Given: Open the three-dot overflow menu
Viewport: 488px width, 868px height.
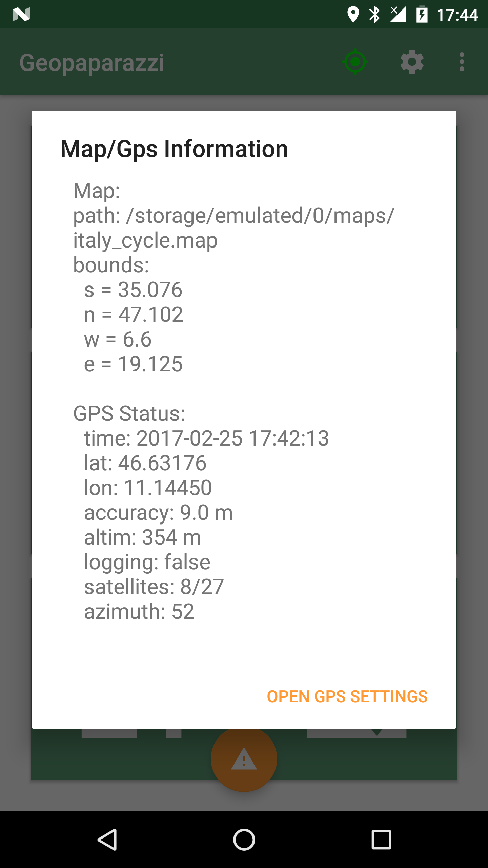Looking at the screenshot, I should point(462,62).
